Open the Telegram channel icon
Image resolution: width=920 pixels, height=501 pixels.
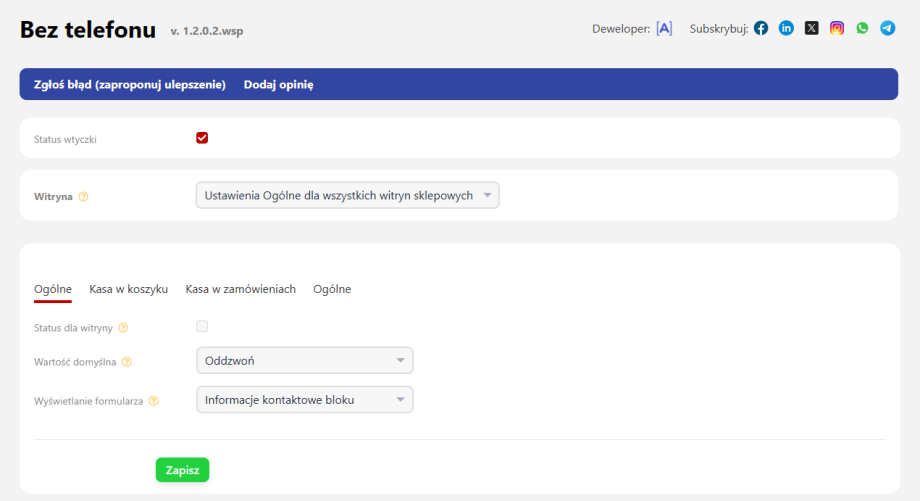[887, 28]
